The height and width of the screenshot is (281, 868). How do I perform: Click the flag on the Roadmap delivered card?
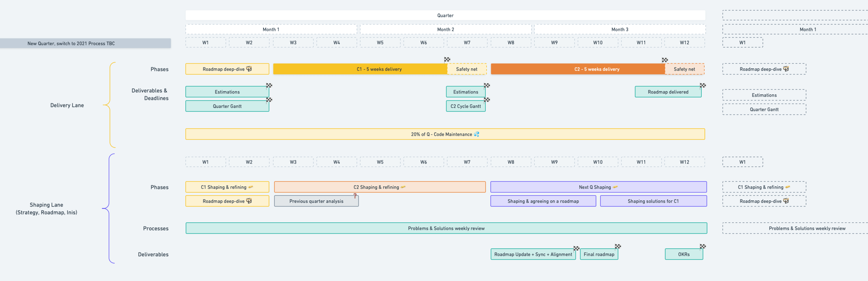(x=703, y=86)
